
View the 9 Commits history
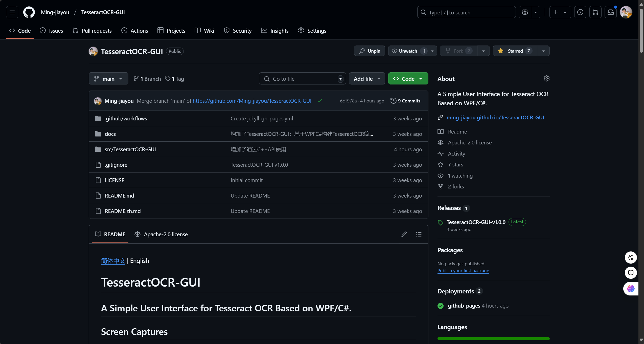[x=405, y=101]
